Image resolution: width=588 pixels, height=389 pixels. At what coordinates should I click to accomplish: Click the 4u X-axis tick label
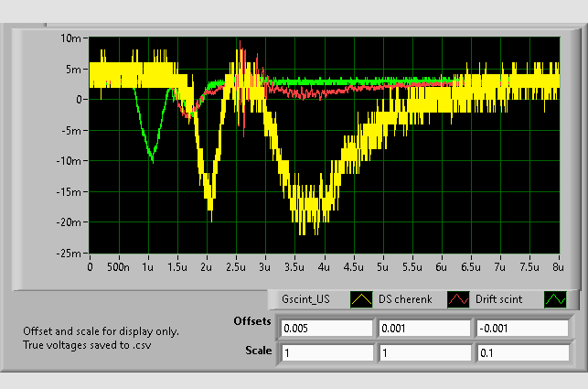(323, 267)
